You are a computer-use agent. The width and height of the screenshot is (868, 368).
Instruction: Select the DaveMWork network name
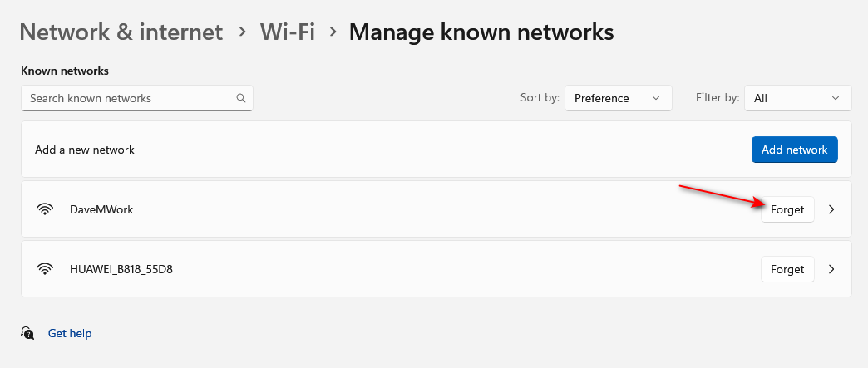[x=101, y=209]
